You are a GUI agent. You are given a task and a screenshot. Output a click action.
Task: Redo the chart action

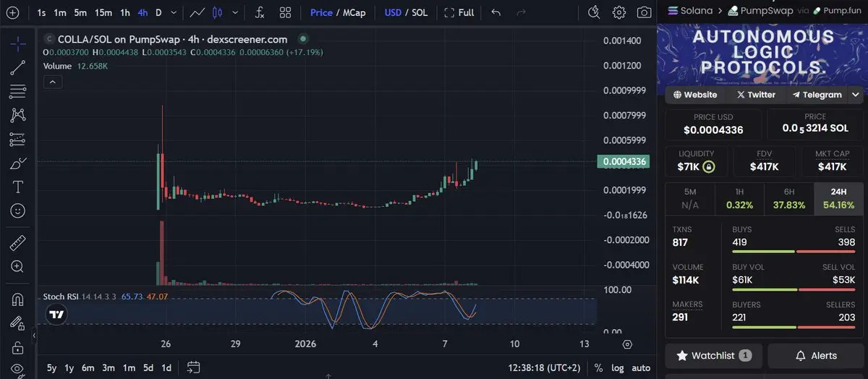[x=521, y=12]
